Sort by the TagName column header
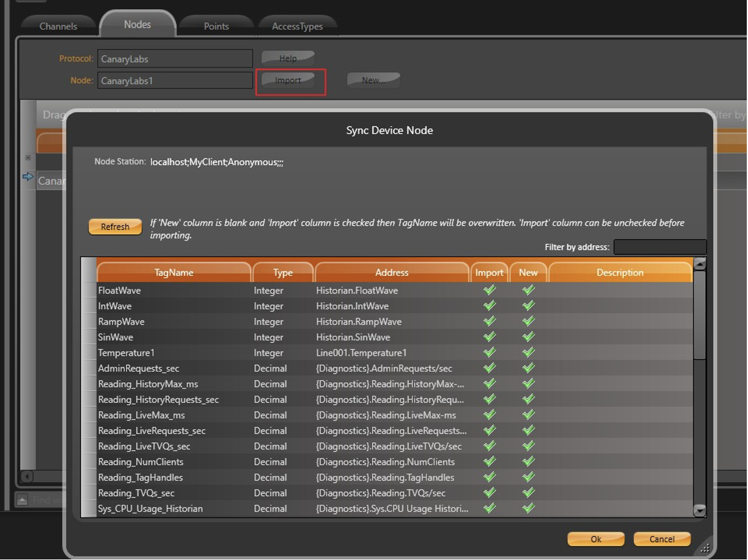The height and width of the screenshot is (560, 748). (x=174, y=273)
